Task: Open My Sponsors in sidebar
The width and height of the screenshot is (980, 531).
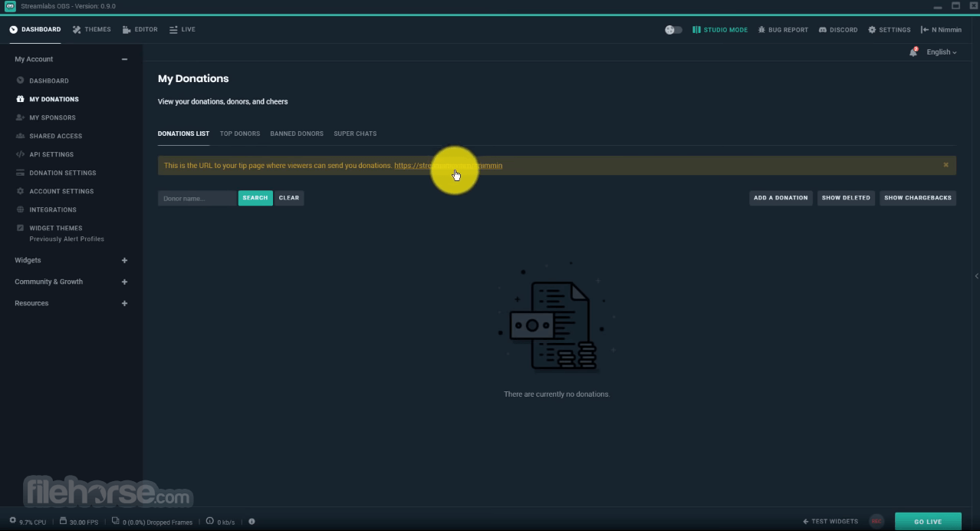Action: 52,117
